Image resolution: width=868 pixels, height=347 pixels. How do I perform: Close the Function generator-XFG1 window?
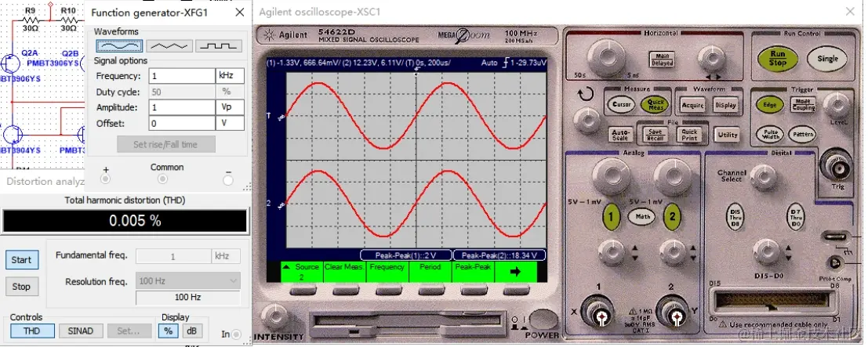click(240, 13)
